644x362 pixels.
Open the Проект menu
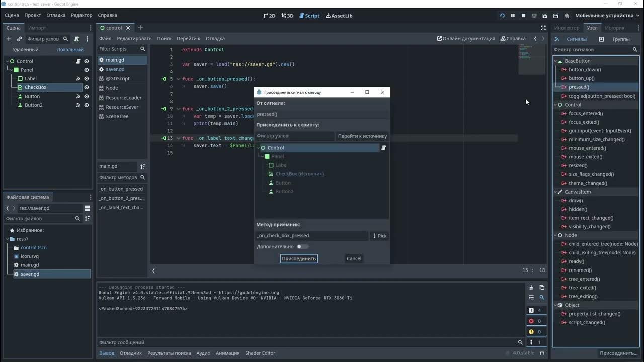pos(33,15)
